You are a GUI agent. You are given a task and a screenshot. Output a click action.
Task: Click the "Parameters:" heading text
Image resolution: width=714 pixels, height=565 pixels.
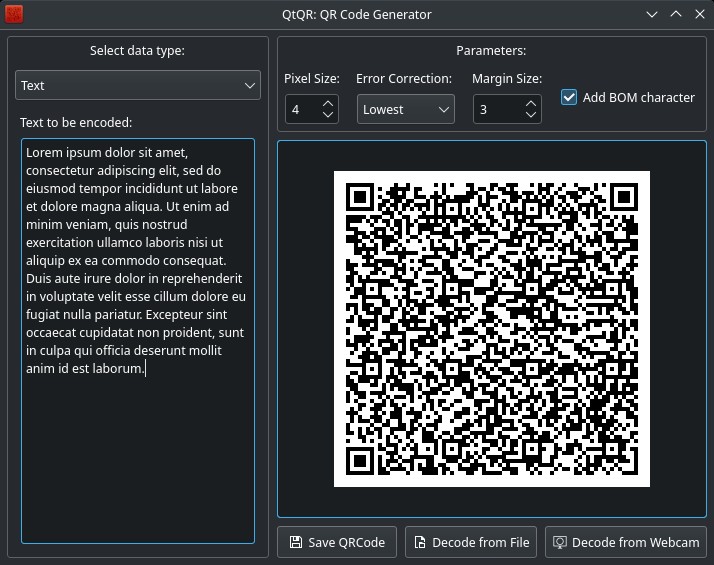click(x=491, y=51)
